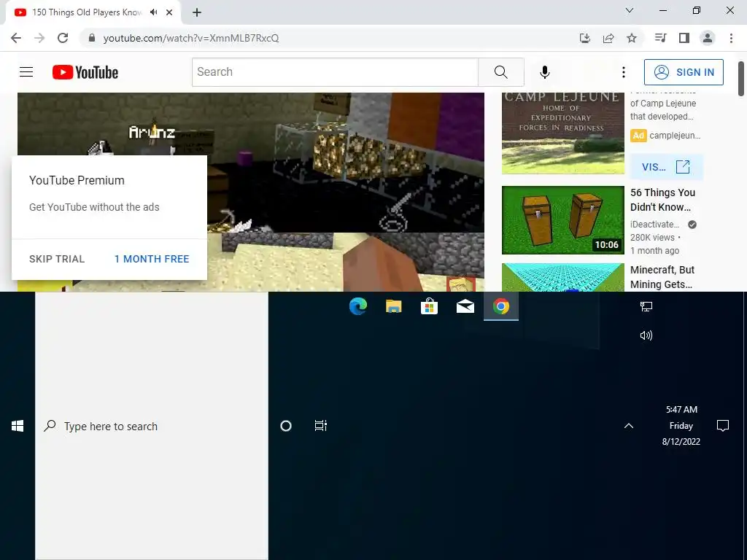Go back in Chrome
747x560 pixels.
pyautogui.click(x=16, y=38)
